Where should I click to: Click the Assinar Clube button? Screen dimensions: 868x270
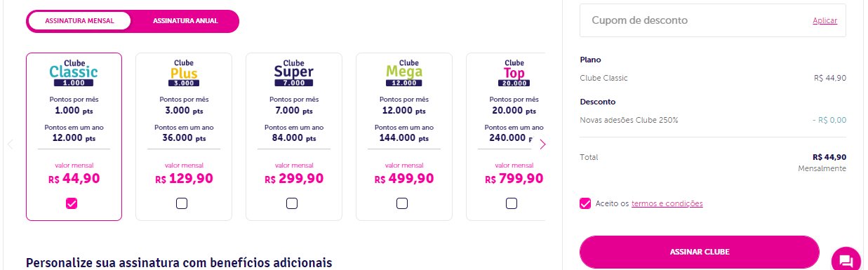pyautogui.click(x=699, y=252)
